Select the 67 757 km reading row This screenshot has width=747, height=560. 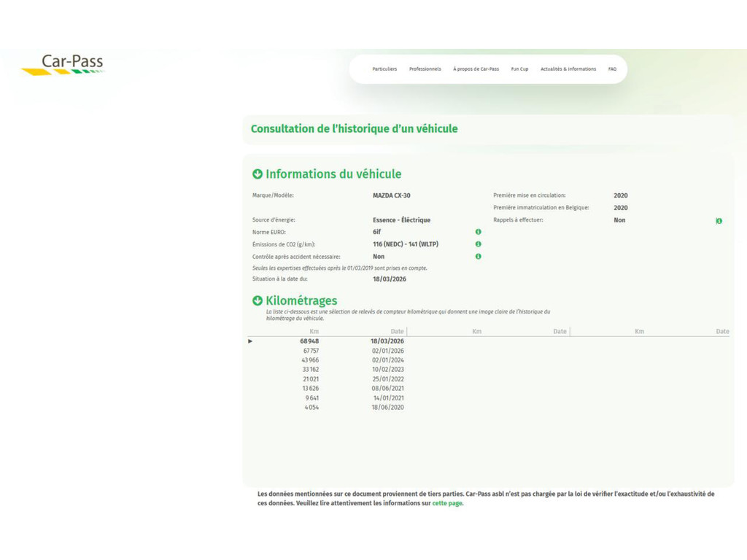click(x=311, y=351)
